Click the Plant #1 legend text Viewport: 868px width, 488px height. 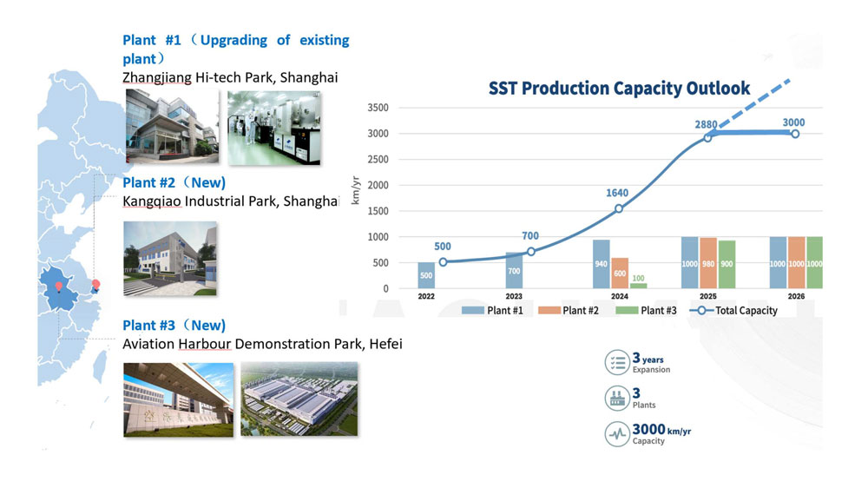[x=505, y=311]
